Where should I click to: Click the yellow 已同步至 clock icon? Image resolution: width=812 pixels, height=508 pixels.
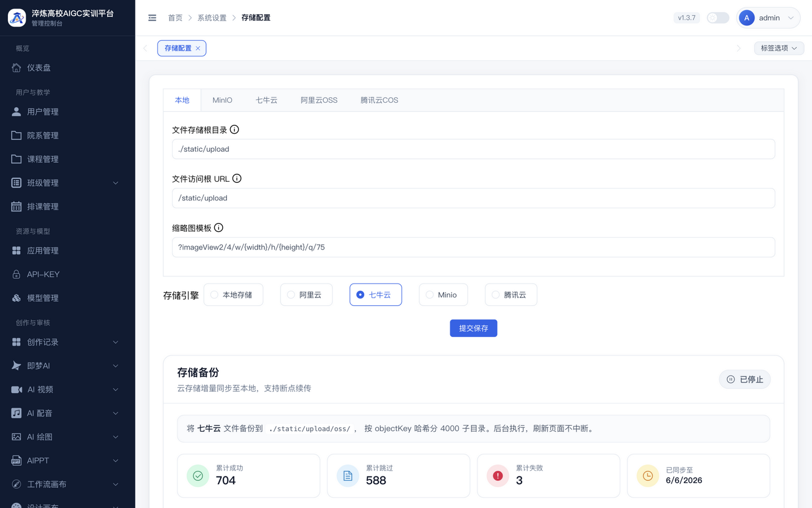648,476
